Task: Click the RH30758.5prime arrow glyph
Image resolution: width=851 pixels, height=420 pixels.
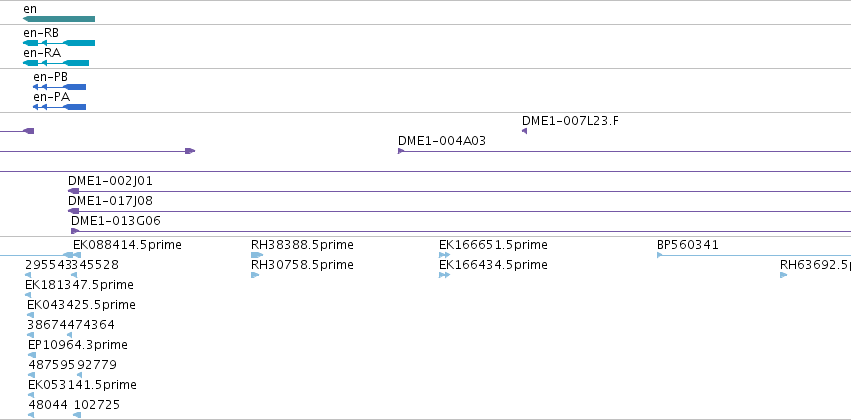Action: [255, 275]
